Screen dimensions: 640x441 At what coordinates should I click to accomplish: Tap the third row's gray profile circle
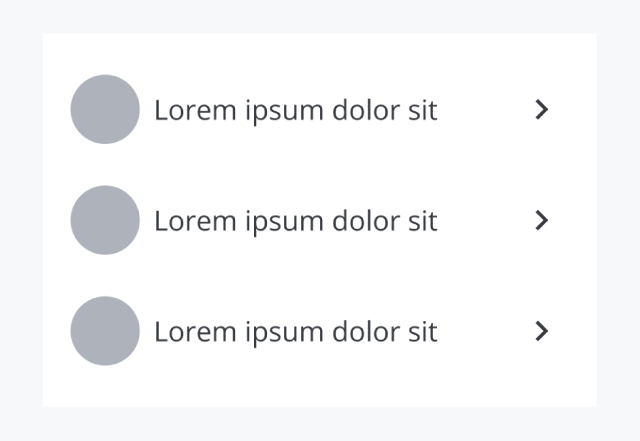105,331
